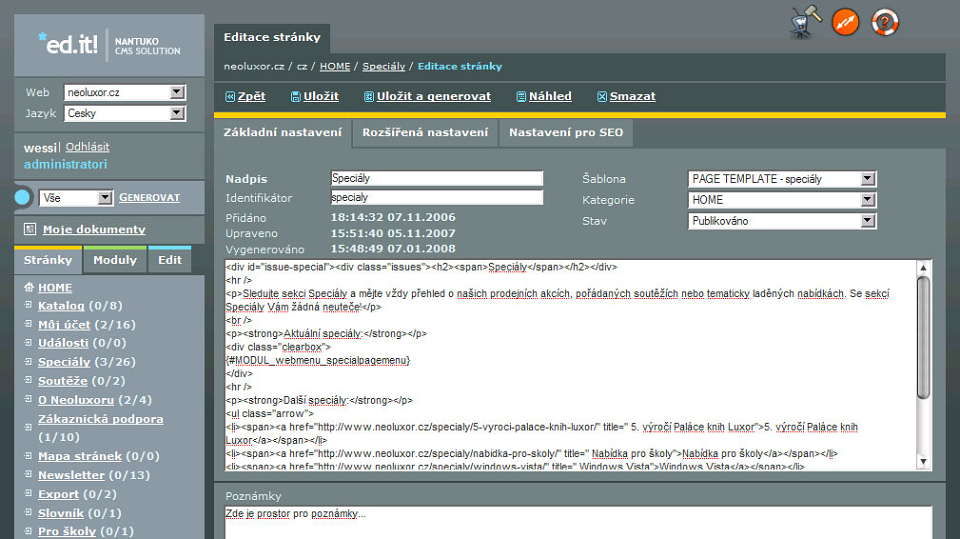The width and height of the screenshot is (960, 539).
Task: Expand the O Neoluxoru tree node
Action: click(28, 399)
